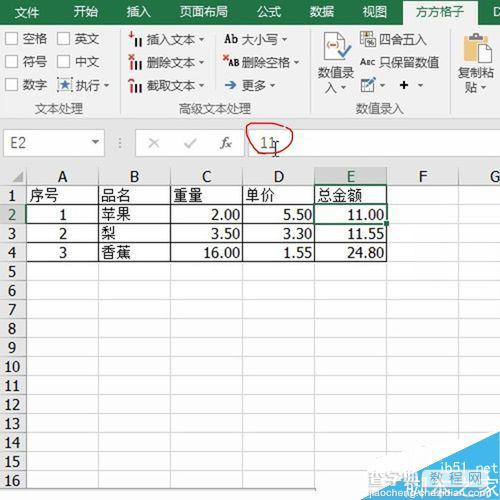The image size is (500, 500).
Task: Click the Delete Text (删除文本) icon
Action: pyautogui.click(x=136, y=62)
